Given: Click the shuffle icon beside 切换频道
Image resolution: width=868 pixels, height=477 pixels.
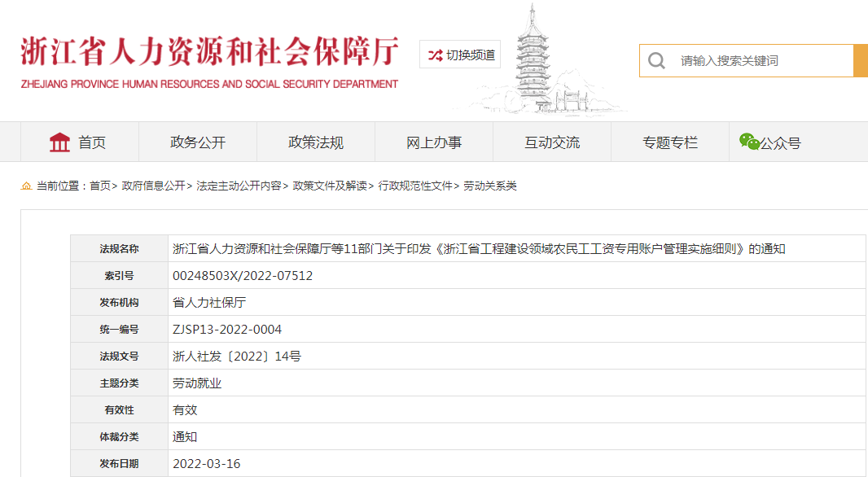Looking at the screenshot, I should (435, 55).
